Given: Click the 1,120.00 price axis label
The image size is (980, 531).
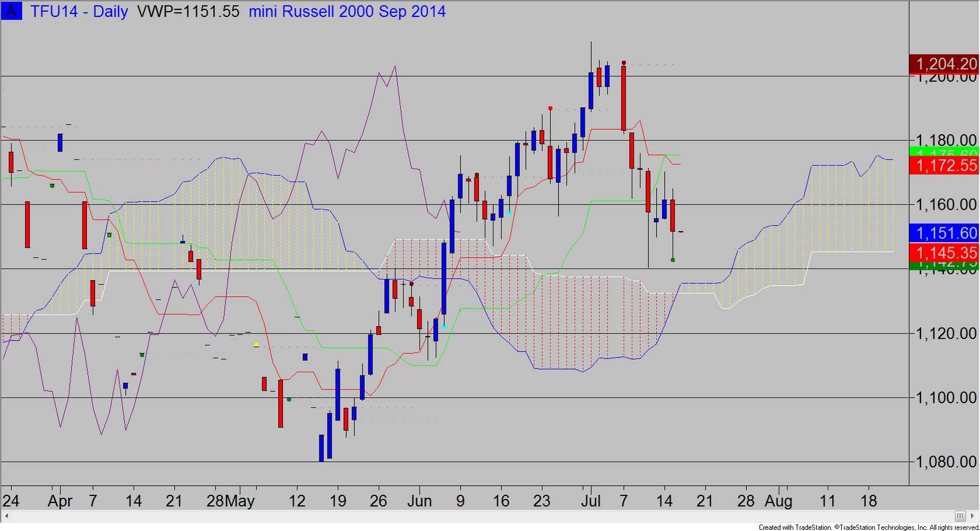Looking at the screenshot, I should 946,334.
